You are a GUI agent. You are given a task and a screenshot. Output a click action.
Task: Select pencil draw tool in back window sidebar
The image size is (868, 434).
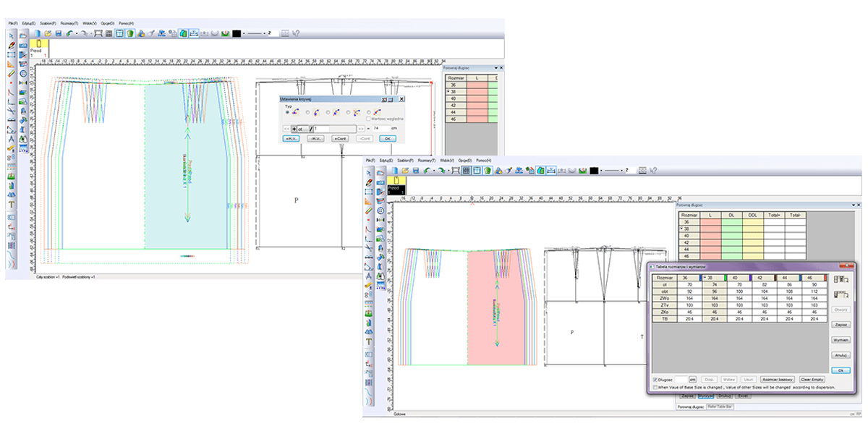11,45
